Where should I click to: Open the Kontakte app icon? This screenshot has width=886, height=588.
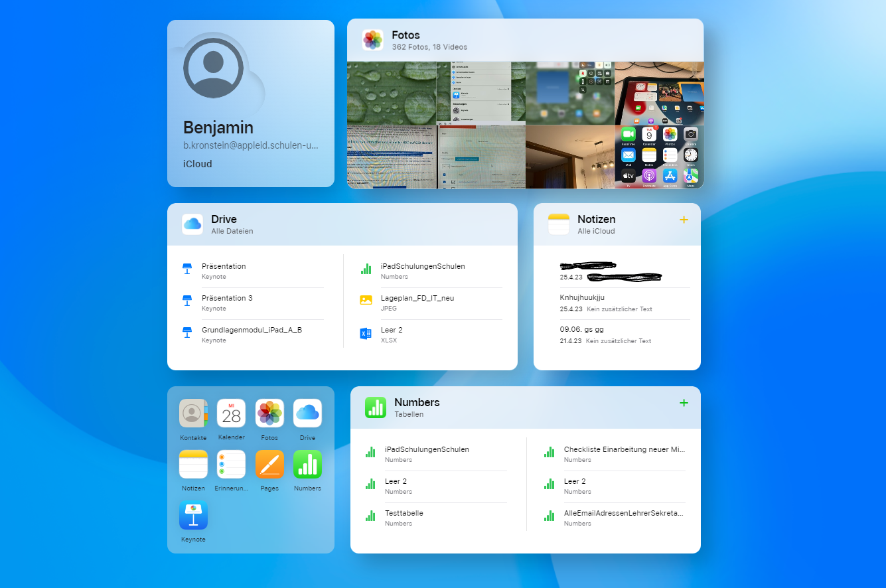click(193, 413)
